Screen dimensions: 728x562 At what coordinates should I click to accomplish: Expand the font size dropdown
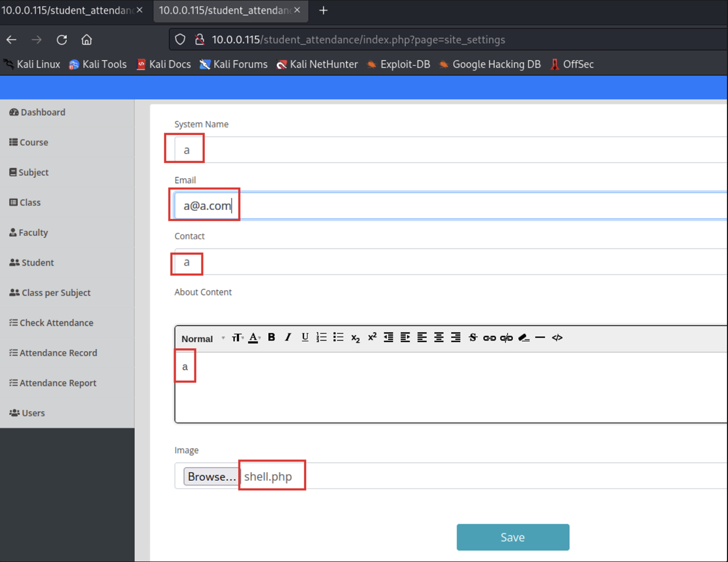237,338
